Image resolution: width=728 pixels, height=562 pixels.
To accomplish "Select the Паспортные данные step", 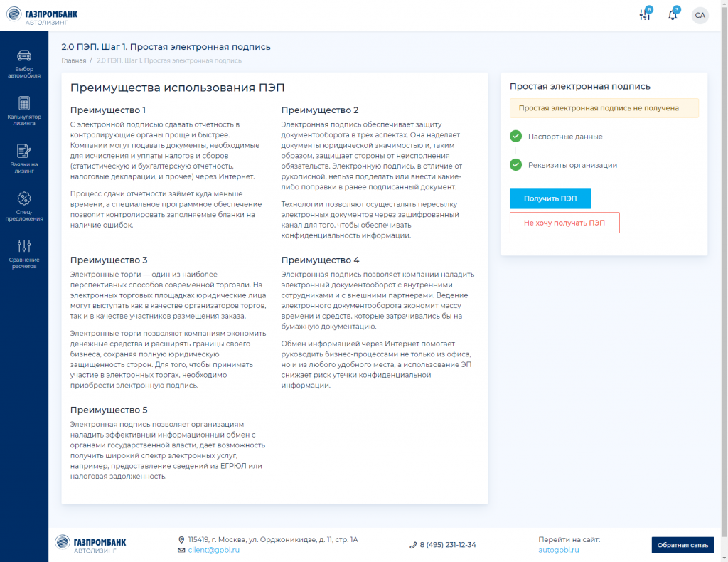I will pyautogui.click(x=565, y=137).
